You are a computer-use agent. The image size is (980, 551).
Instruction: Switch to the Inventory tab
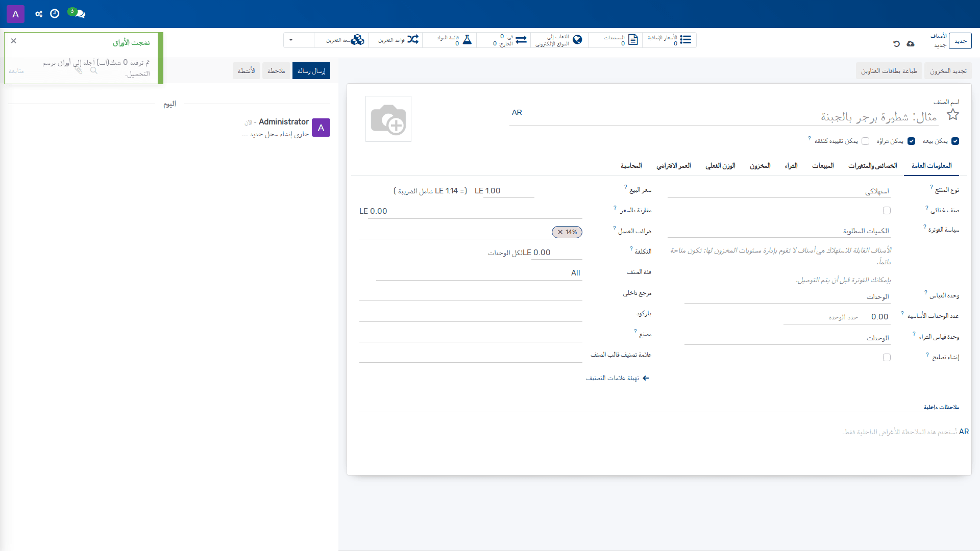tap(760, 166)
